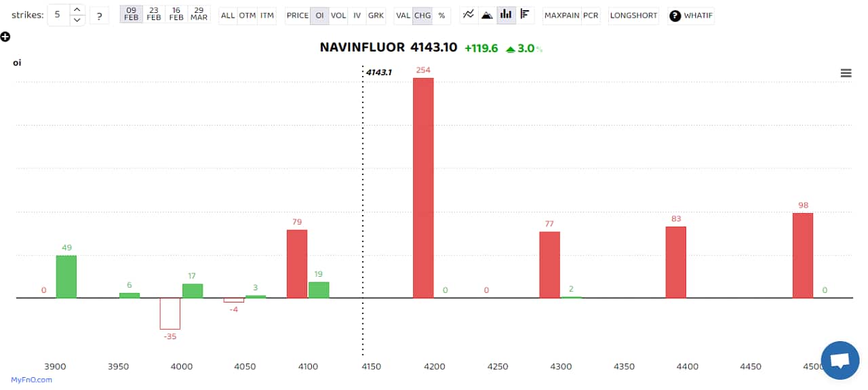Click the red bar labeled 98 at 4500

pos(803,256)
